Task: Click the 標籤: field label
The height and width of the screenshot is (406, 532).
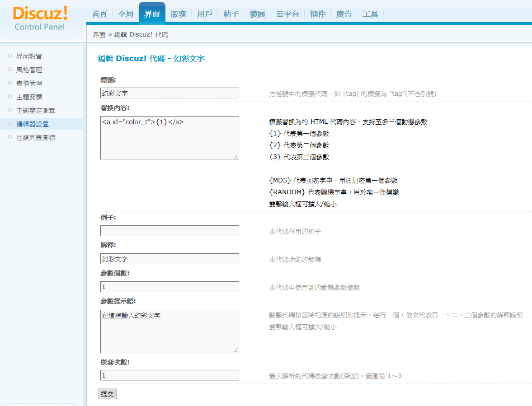Action: pyautogui.click(x=108, y=79)
